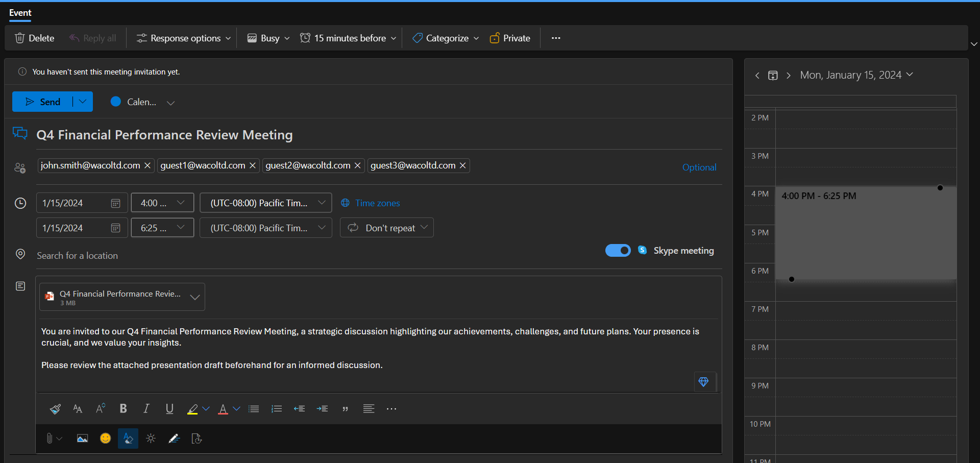This screenshot has height=463, width=980.
Task: Click the Decrease indent icon
Action: [300, 409]
